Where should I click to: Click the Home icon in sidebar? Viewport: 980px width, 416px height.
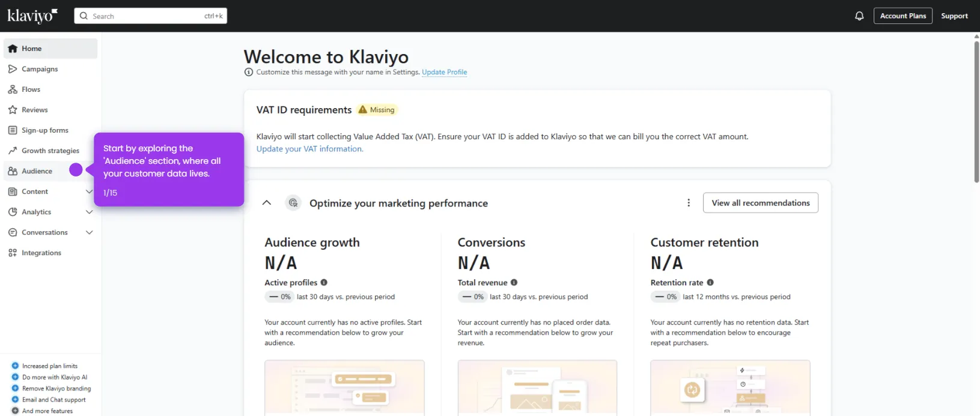point(13,49)
